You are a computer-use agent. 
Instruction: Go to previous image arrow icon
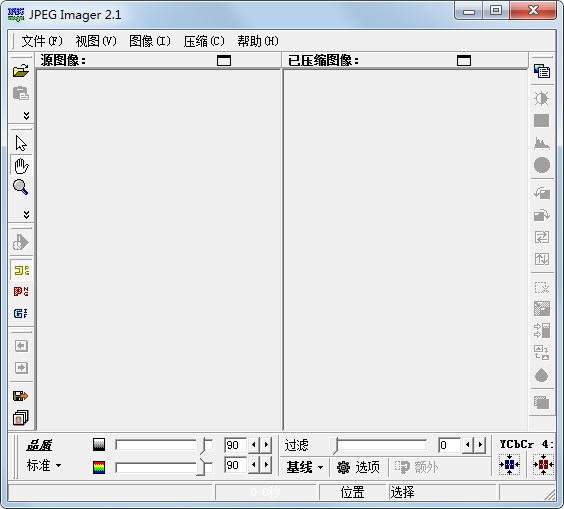pos(21,346)
